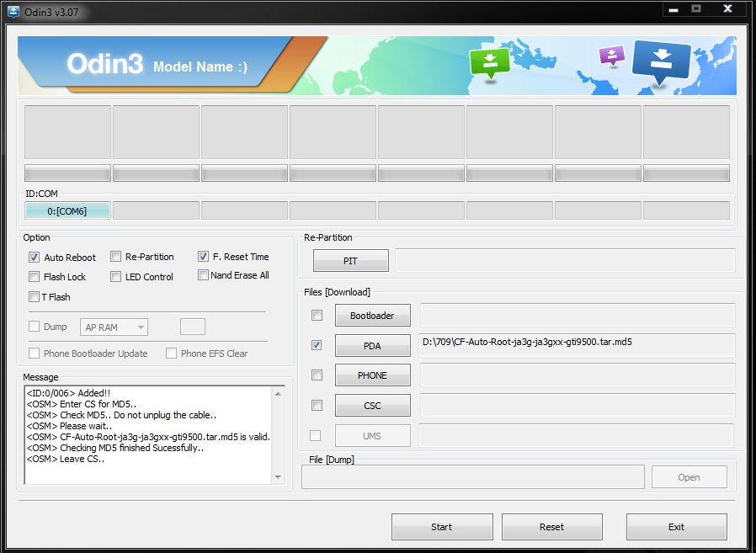The height and width of the screenshot is (553, 756).
Task: Click the CSC file button
Action: (373, 406)
